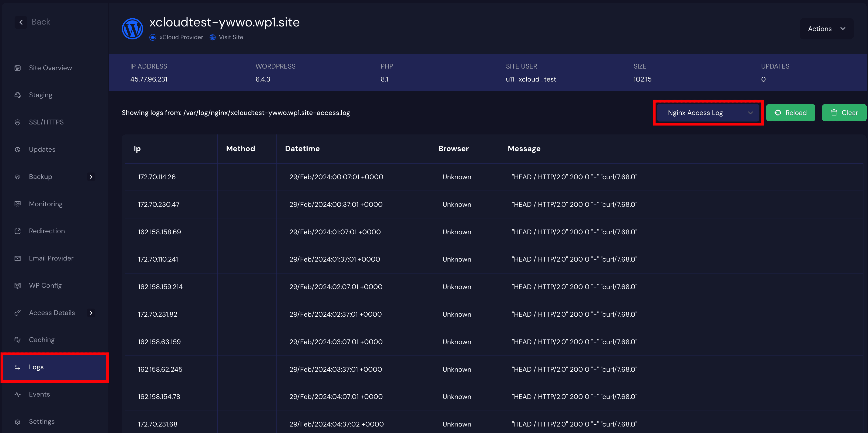Image resolution: width=868 pixels, height=433 pixels.
Task: Click the Settings gear icon
Action: click(x=18, y=422)
